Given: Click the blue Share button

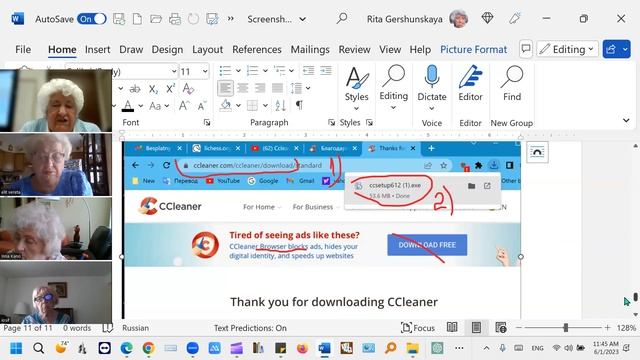Looking at the screenshot, I should click(x=611, y=49).
